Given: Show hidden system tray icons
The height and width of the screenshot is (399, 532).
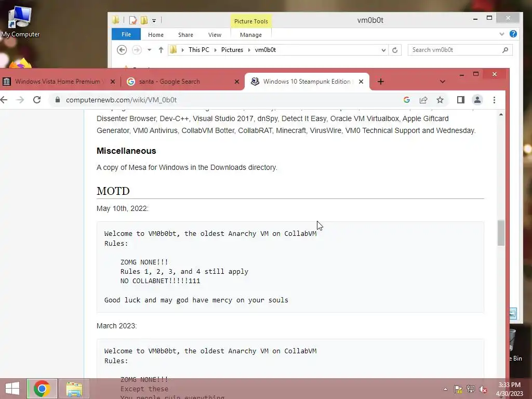Looking at the screenshot, I should pyautogui.click(x=445, y=390).
